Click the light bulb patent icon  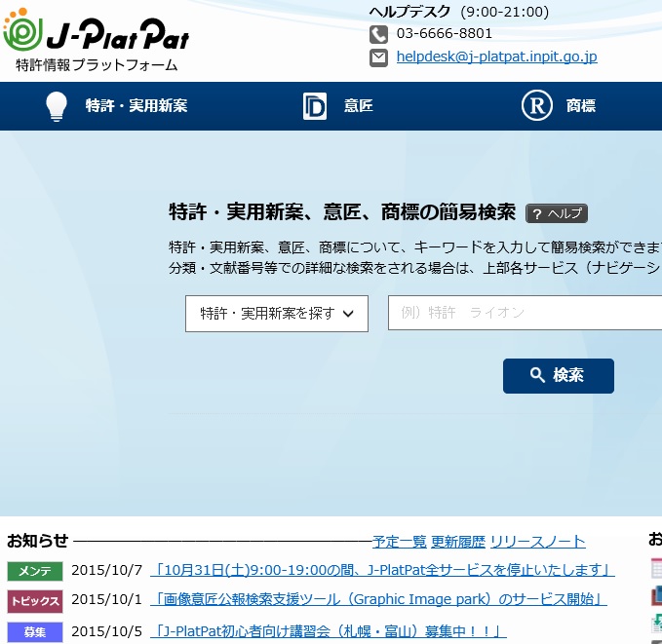[x=57, y=106]
